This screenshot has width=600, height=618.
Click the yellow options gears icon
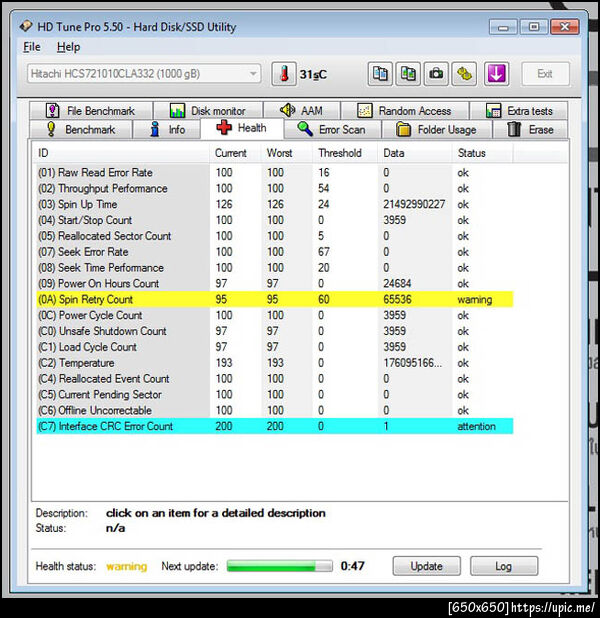click(464, 74)
